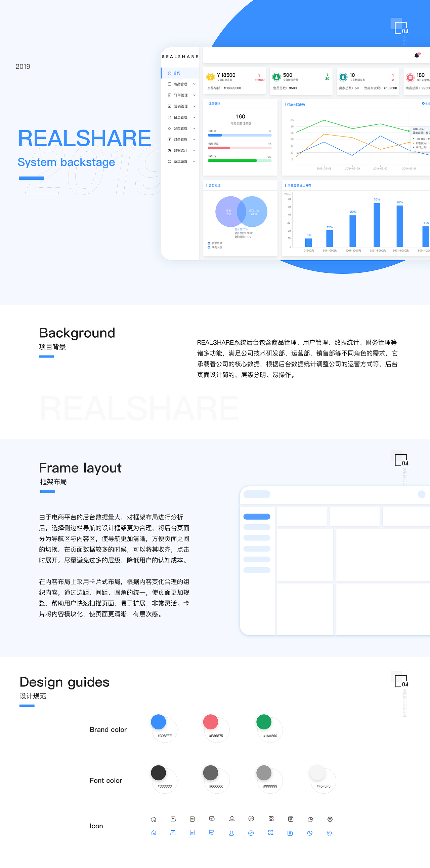Click the 待发货 green progress bar
This screenshot has width=430, height=868.
240,161
